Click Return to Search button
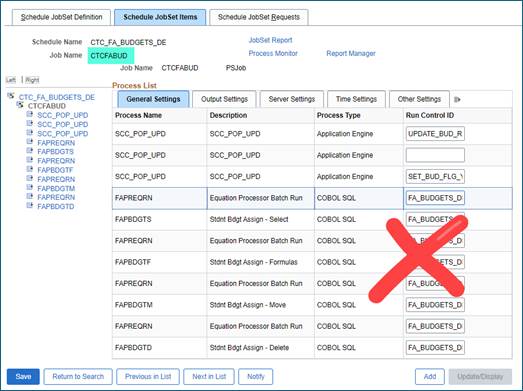 (78, 377)
